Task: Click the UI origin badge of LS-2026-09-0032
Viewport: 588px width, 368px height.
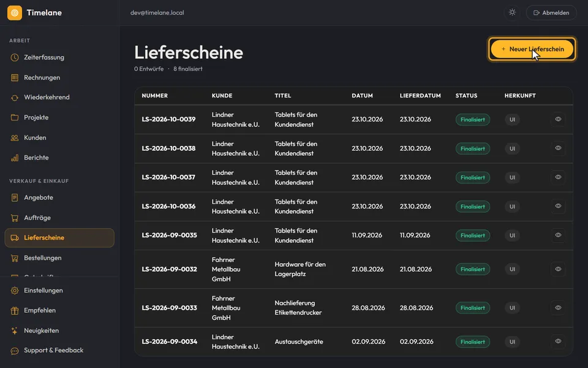Action: coord(512,269)
